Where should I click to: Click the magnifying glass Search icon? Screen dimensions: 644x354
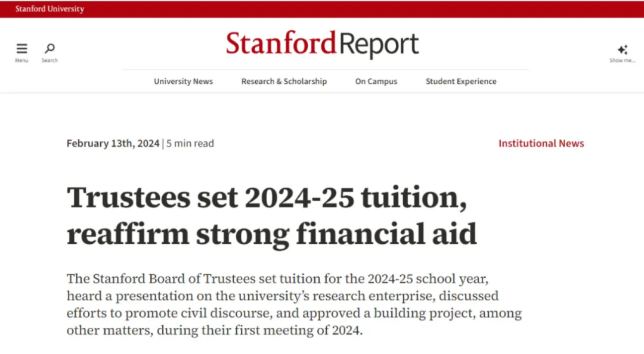[49, 48]
